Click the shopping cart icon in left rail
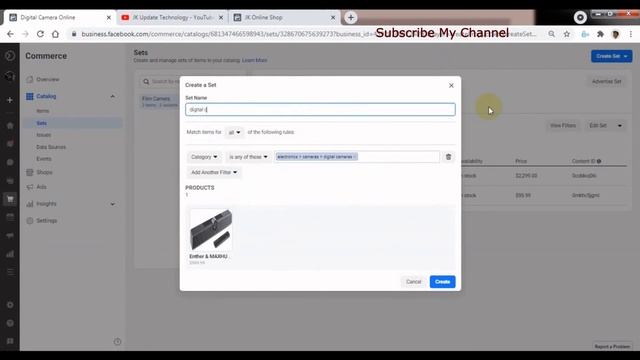The height and width of the screenshot is (360, 640). click(x=10, y=199)
